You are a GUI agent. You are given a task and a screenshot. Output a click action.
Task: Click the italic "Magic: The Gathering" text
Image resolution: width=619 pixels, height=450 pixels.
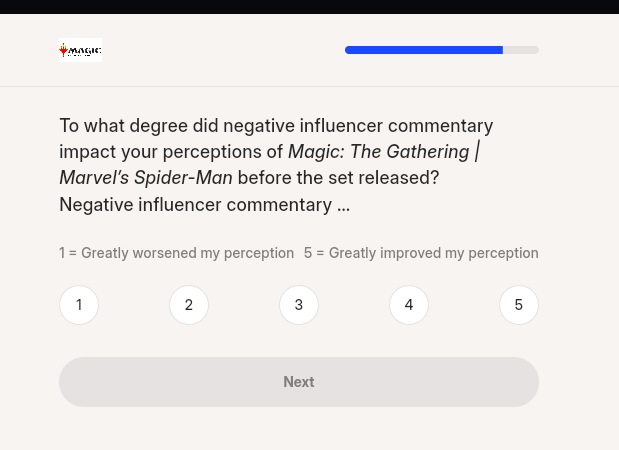tap(379, 152)
